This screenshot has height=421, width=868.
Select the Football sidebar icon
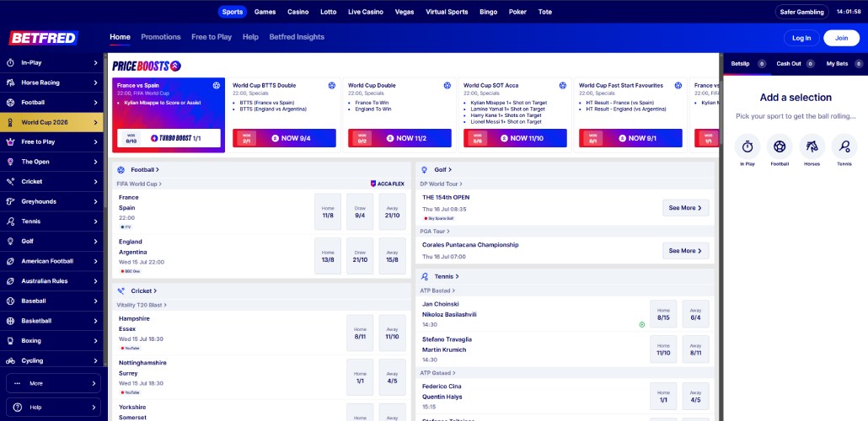click(x=10, y=103)
